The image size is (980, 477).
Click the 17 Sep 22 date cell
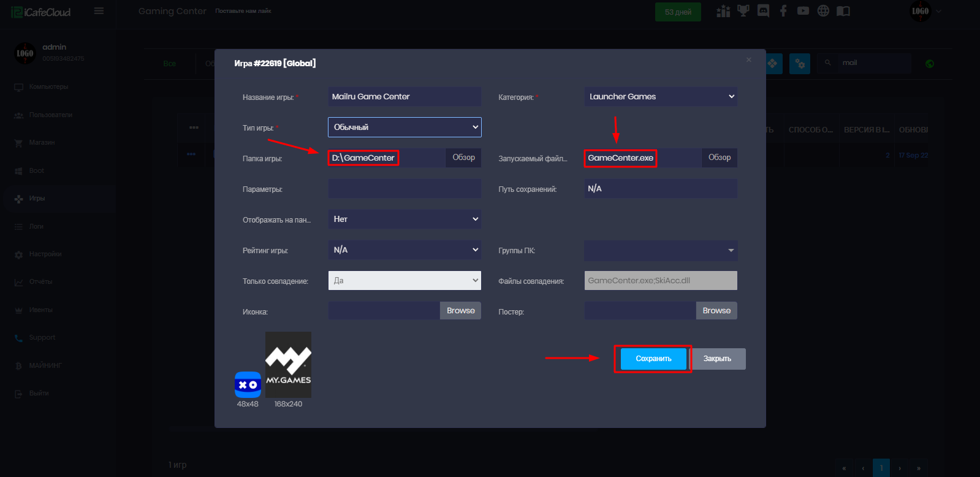[x=913, y=155]
